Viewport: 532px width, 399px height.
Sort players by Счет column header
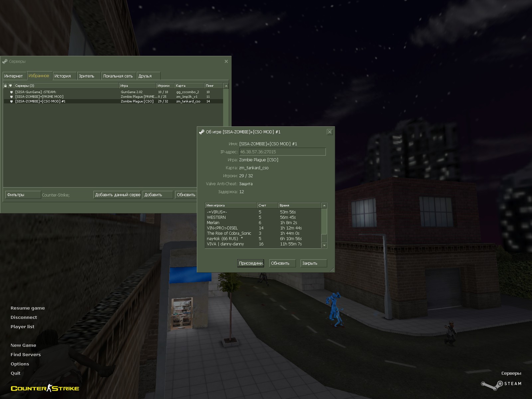(267, 205)
